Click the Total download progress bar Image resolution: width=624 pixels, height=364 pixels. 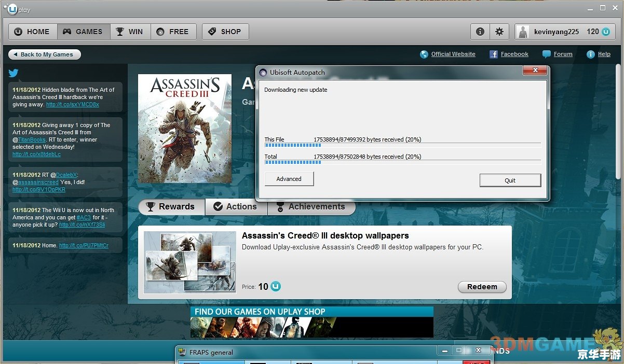402,162
